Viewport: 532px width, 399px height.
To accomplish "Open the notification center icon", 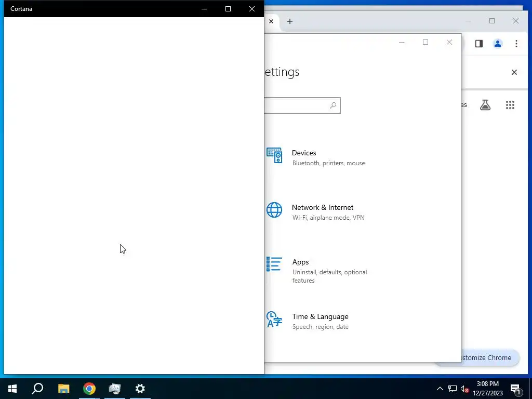I will [x=516, y=389].
